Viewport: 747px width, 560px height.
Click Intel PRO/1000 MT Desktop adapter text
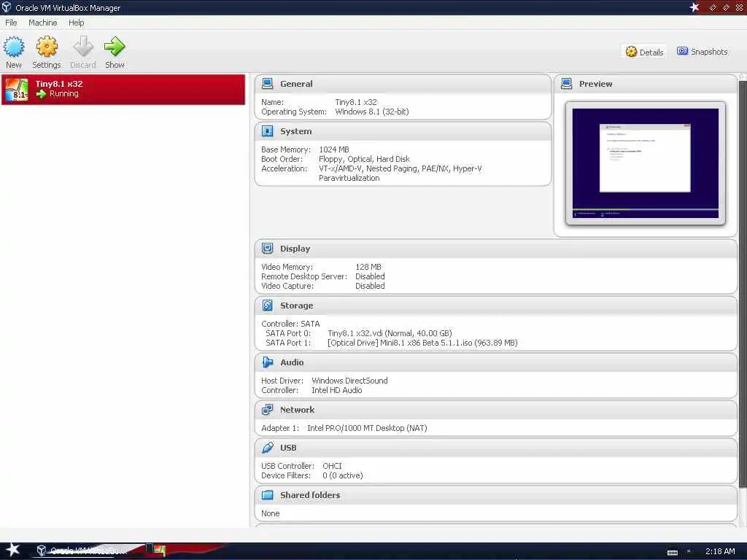(x=367, y=428)
